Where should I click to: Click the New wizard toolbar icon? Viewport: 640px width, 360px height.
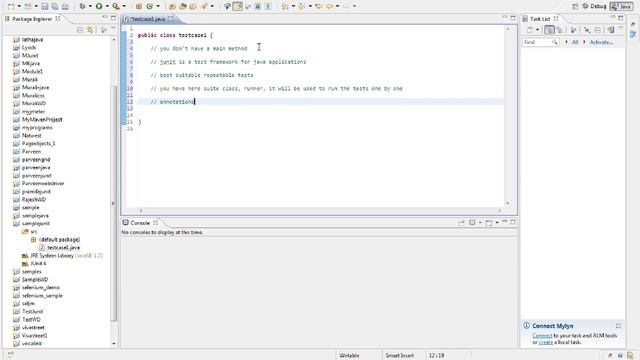tap(11, 6)
